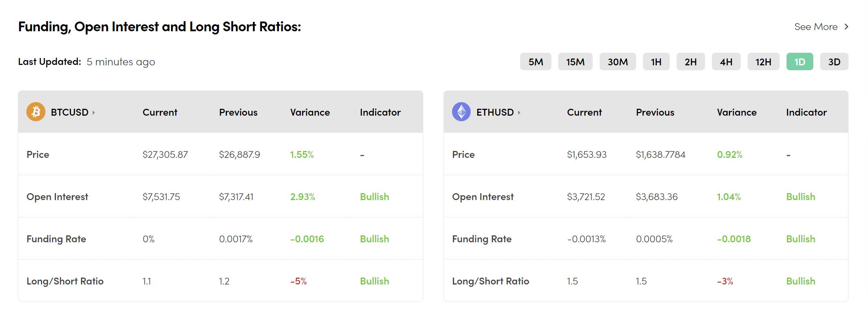Switch to 2H timeframe
Image resolution: width=868 pixels, height=321 pixels.
(690, 62)
